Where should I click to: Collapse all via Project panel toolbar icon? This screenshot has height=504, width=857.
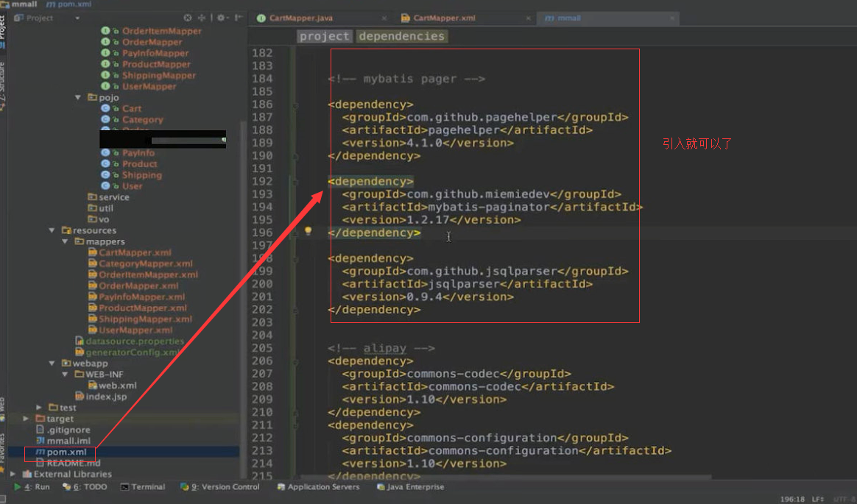[202, 18]
